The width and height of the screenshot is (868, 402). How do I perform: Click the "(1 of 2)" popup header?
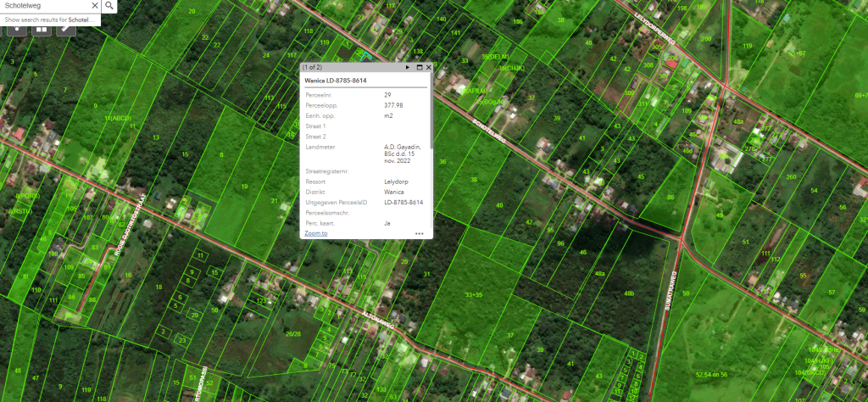pos(314,66)
